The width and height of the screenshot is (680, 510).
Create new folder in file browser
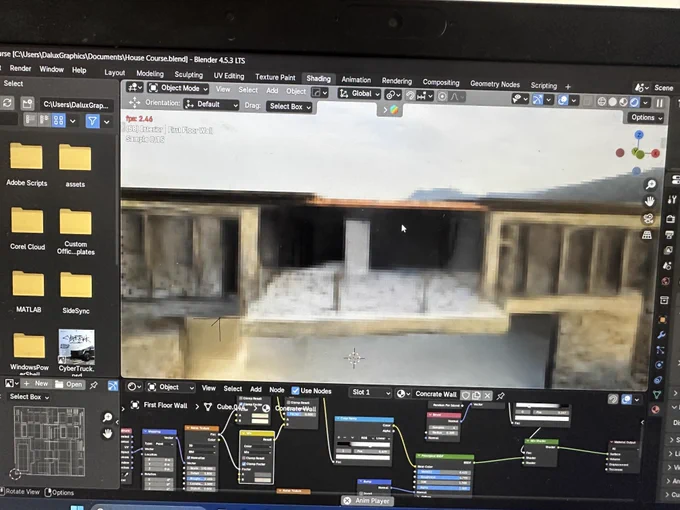click(x=27, y=103)
